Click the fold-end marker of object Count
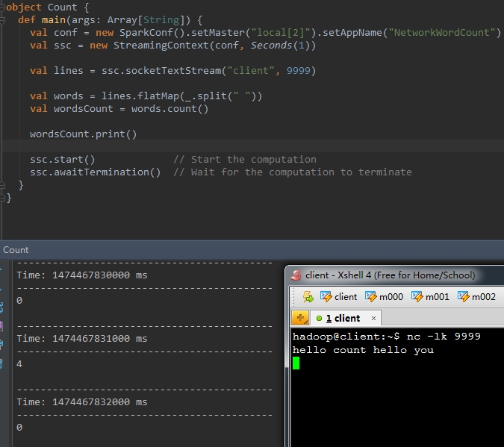The image size is (504, 447). pos(2,199)
